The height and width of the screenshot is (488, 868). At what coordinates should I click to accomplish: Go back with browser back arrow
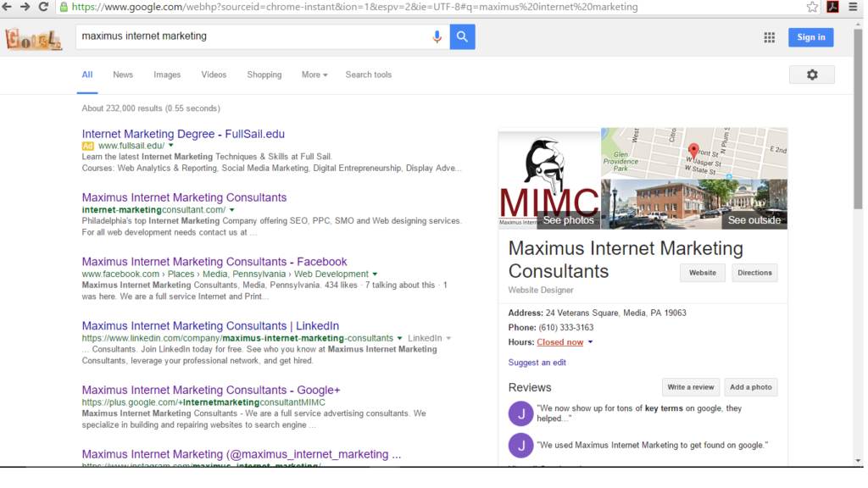(7, 7)
